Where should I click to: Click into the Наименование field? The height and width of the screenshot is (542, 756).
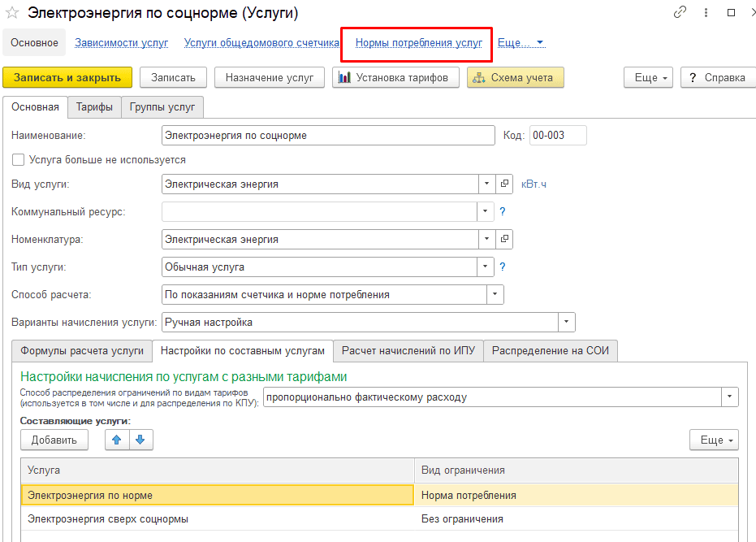coord(328,135)
